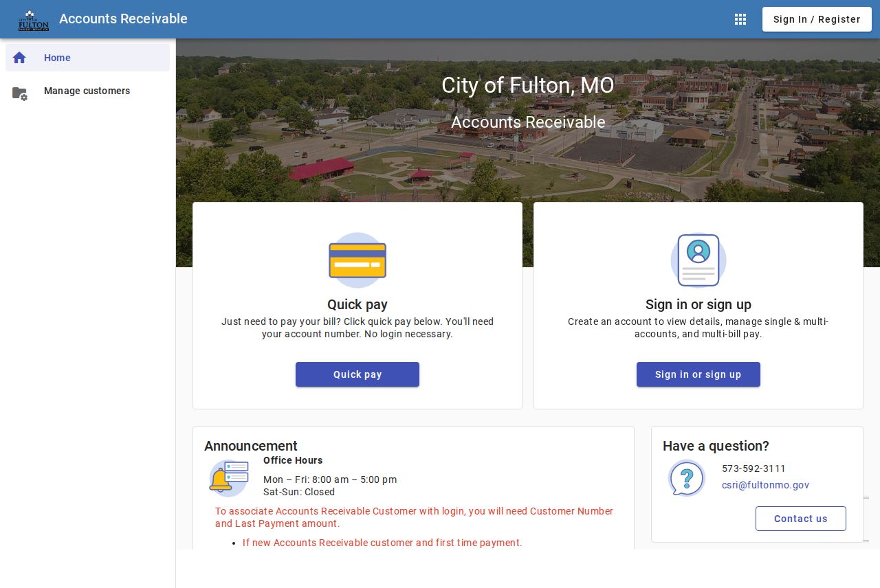Click the announcement bell icon

coord(229,478)
